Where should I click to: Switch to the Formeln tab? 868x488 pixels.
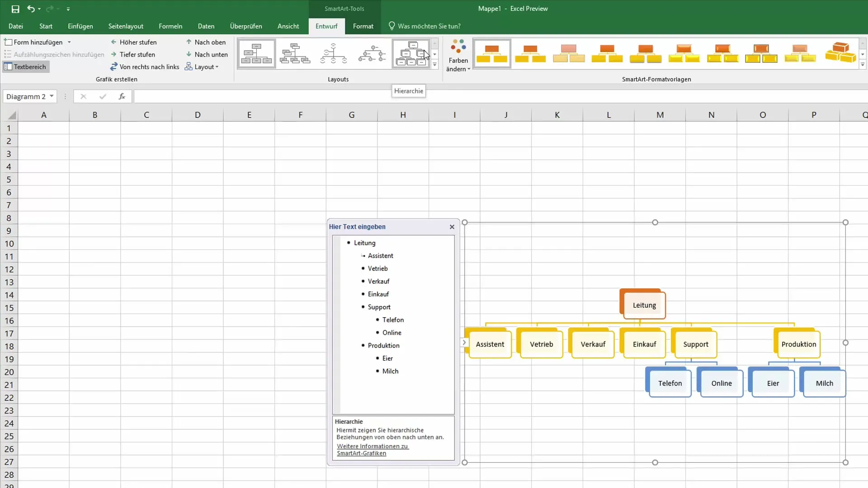click(170, 26)
